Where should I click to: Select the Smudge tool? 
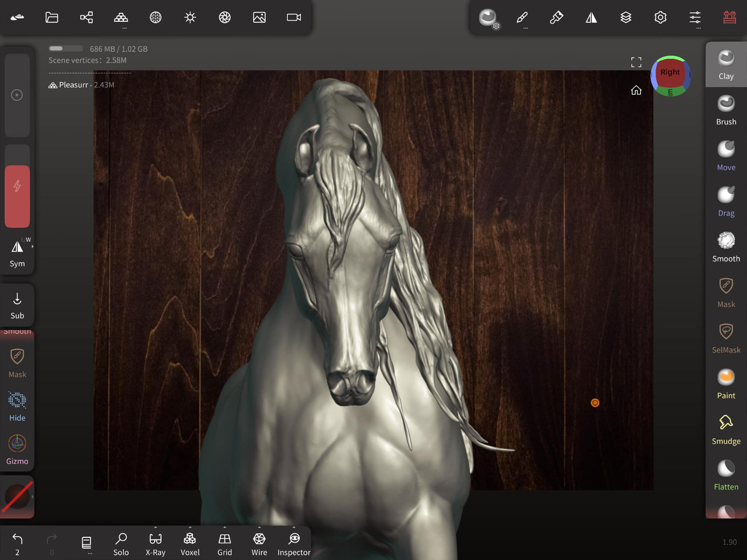pos(726,429)
